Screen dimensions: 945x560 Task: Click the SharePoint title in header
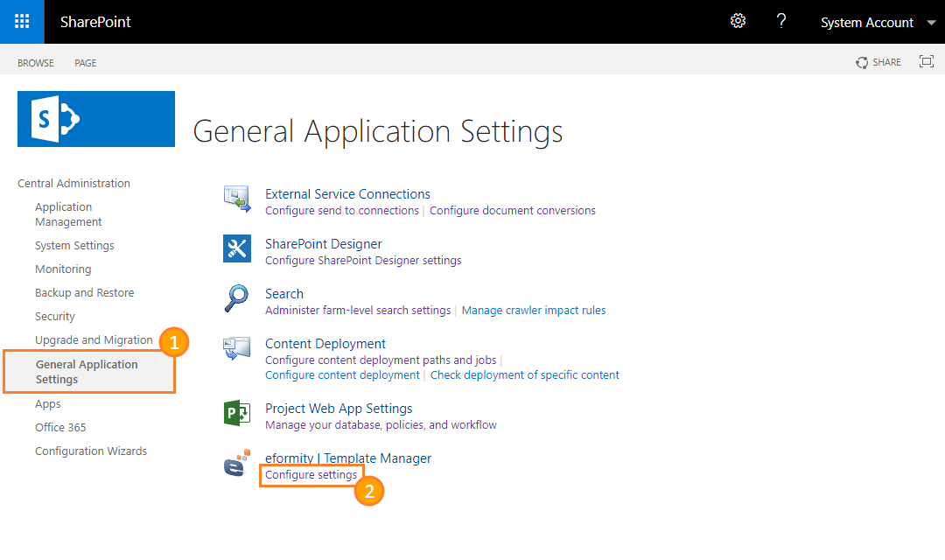[x=95, y=22]
